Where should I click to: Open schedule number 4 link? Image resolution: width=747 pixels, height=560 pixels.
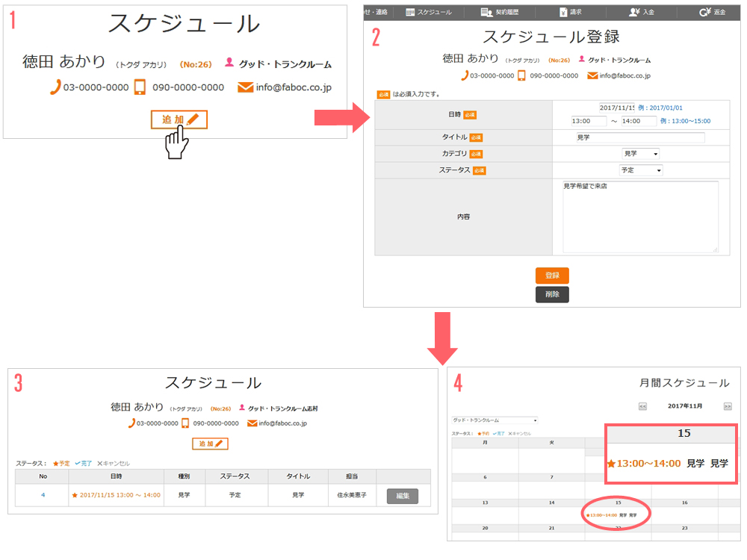(x=43, y=495)
